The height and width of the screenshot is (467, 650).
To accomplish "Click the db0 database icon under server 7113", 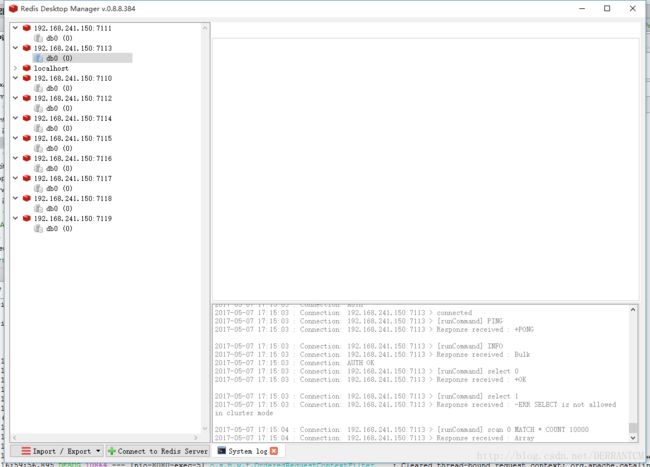I will coord(38,58).
